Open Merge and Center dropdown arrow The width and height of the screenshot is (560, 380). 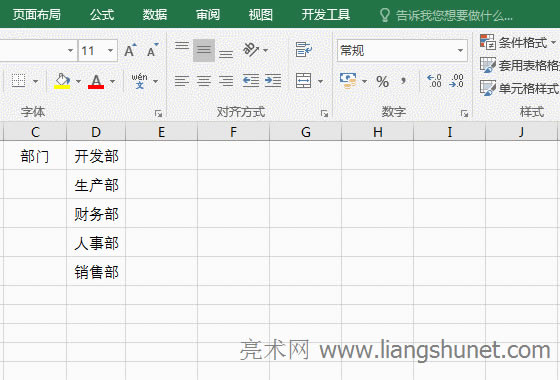pos(320,81)
